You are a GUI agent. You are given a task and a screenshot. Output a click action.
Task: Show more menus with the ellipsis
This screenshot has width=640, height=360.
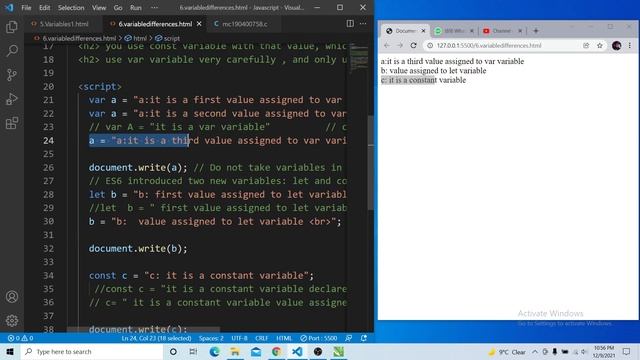[x=154, y=7]
